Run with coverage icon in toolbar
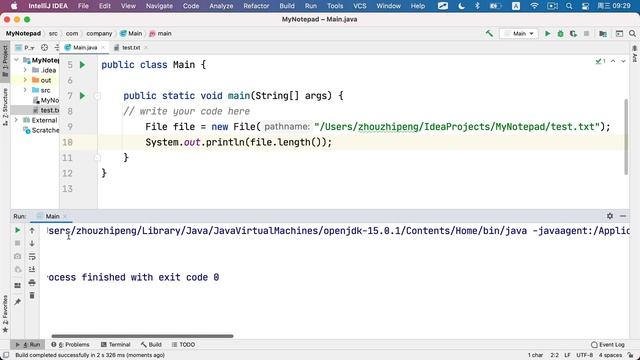This screenshot has width=640, height=360. pyautogui.click(x=573, y=33)
